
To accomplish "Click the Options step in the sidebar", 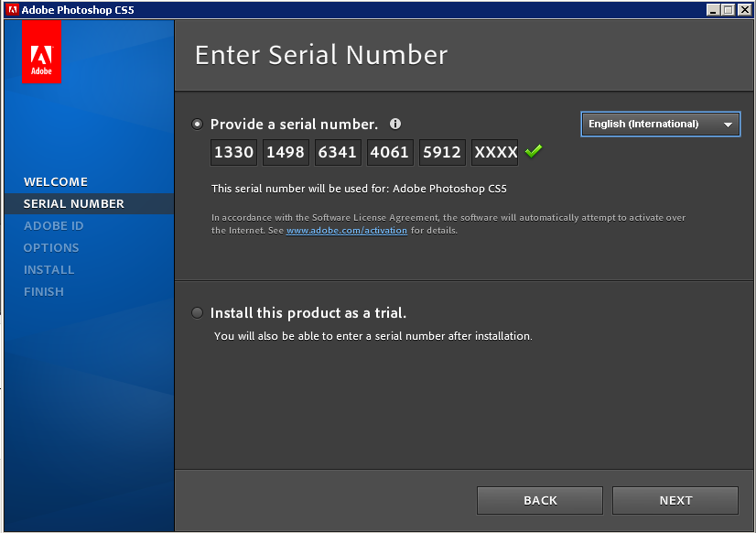I will 51,247.
